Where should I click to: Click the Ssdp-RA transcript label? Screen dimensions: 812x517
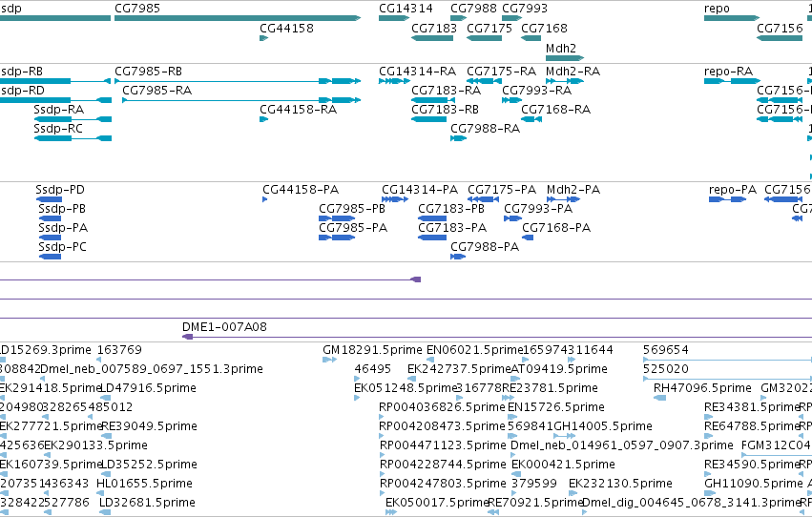(58, 110)
